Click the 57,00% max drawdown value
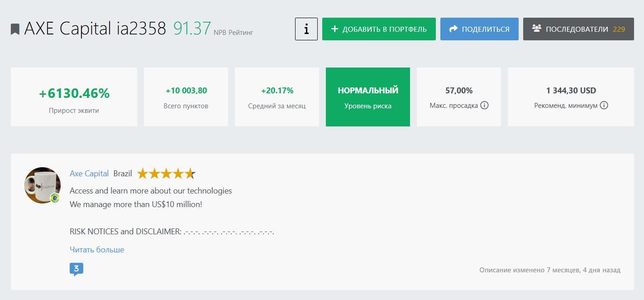This screenshot has width=644, height=300. (459, 91)
